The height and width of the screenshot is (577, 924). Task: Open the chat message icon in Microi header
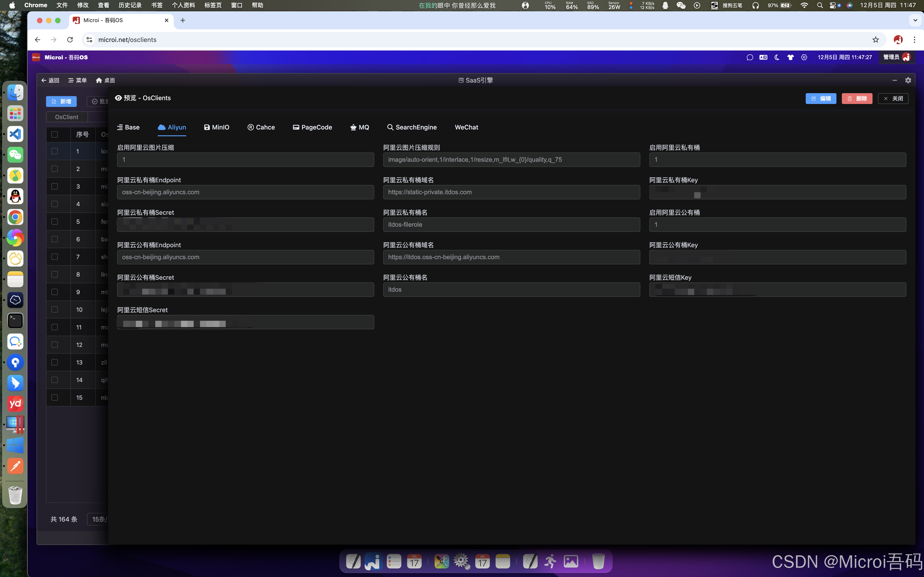click(x=750, y=57)
